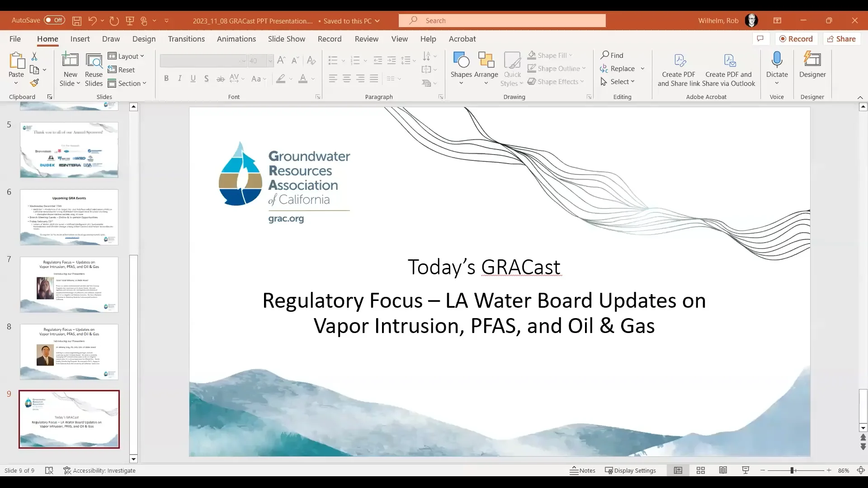Select the Format Painter tool
The width and height of the screenshot is (868, 488).
[x=34, y=83]
